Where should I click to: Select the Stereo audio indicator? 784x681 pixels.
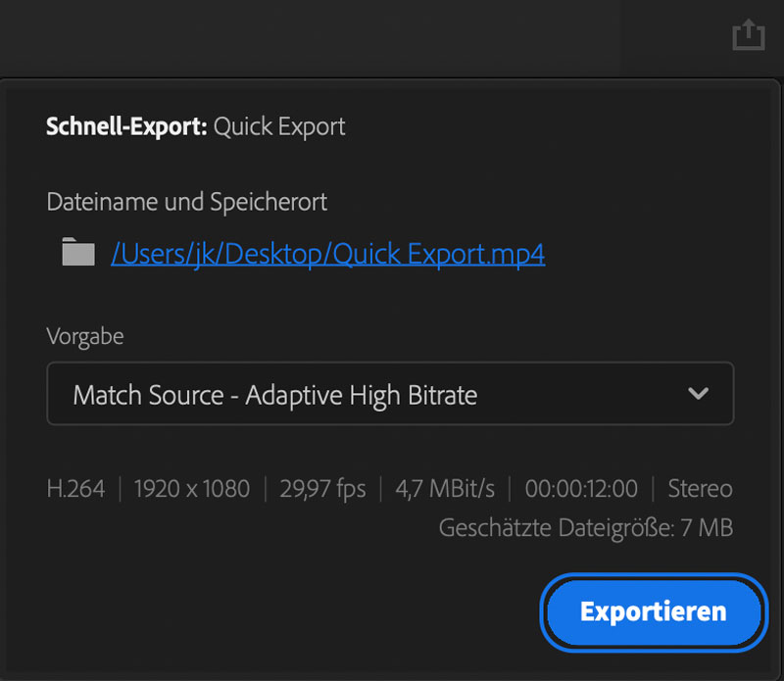700,488
